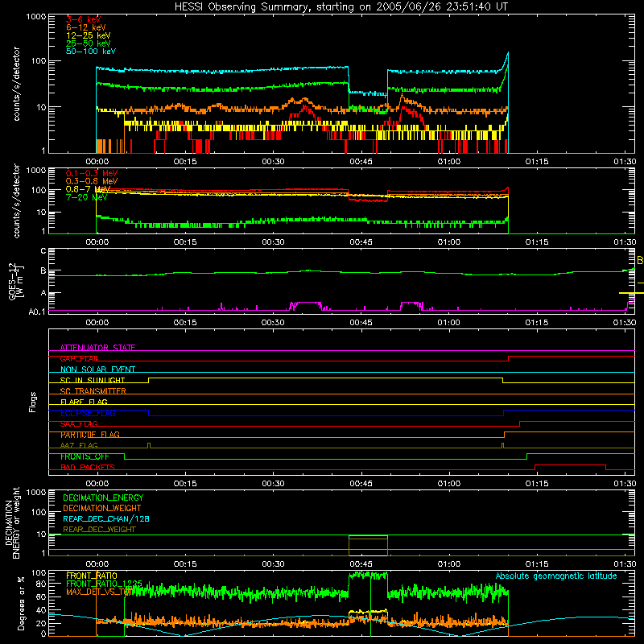Click the green 7-20 MeV legend label
This screenshot has height=644, width=644.
[x=86, y=197]
